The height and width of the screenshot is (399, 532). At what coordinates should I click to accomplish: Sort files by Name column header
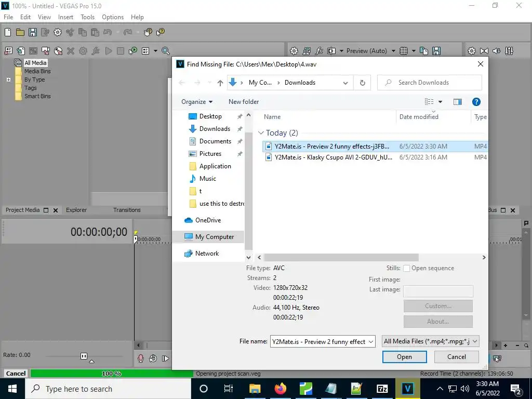[x=328, y=117]
